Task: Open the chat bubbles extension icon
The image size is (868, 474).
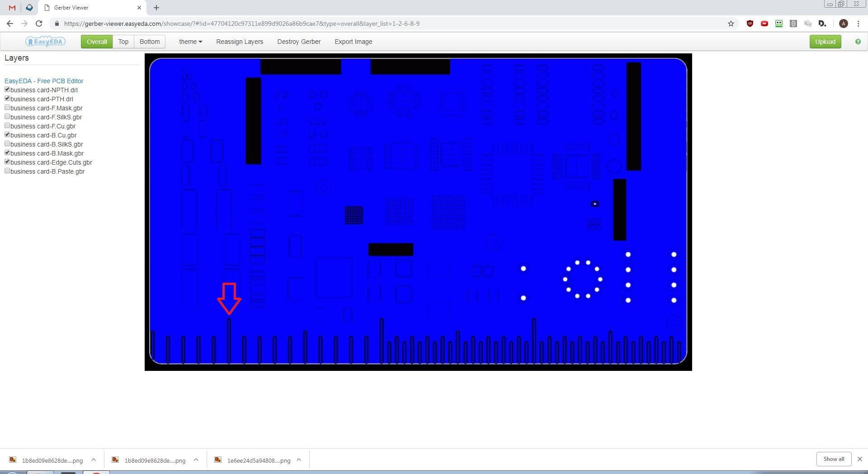Action: pos(807,24)
